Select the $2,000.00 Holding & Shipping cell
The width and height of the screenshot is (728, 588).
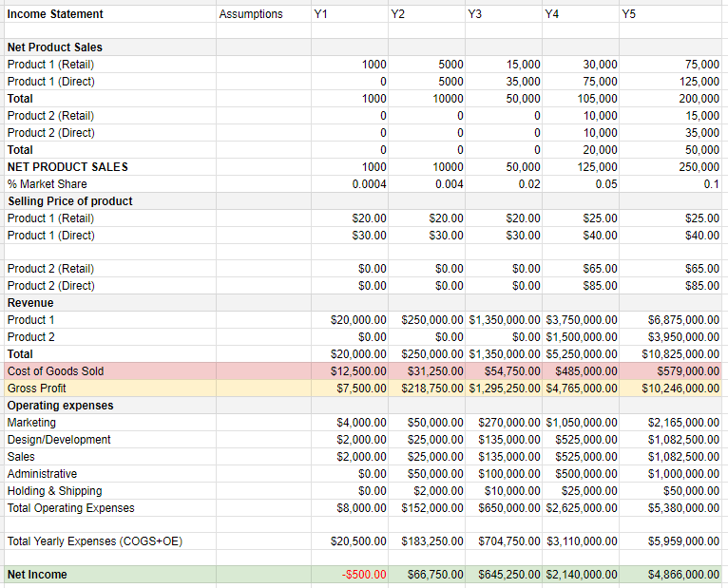[427, 491]
